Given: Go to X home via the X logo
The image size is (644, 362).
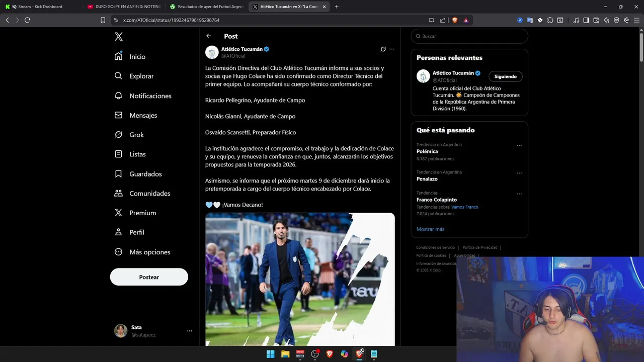Looking at the screenshot, I should click(118, 37).
